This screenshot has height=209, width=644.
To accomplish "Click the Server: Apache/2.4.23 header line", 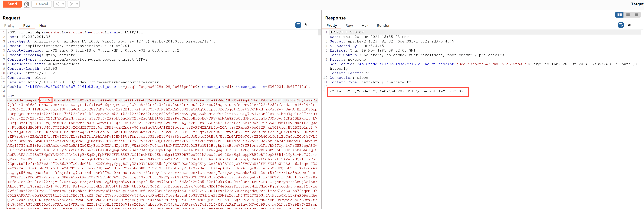I will [x=392, y=41].
